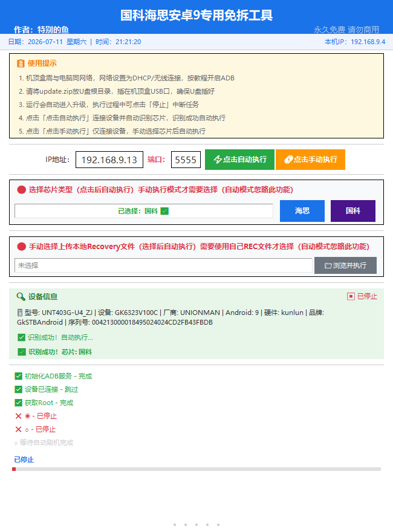Select the 国科 chip button
393x532 pixels.
(x=353, y=211)
